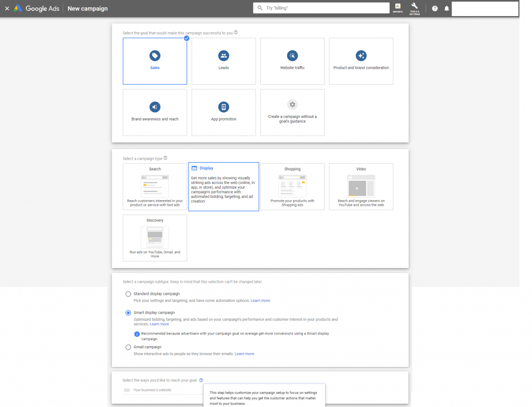This screenshot has height=407, width=532.
Task: Open the campaign type help tooltip
Action: pyautogui.click(x=165, y=158)
